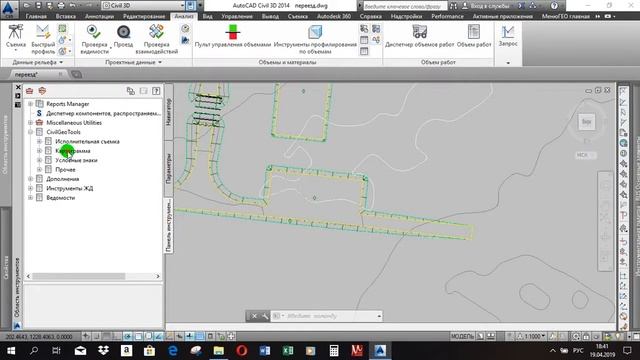Switch to the Редактирование ribbon tab
Viewport: 640px width, 360px height.
pyautogui.click(x=144, y=16)
